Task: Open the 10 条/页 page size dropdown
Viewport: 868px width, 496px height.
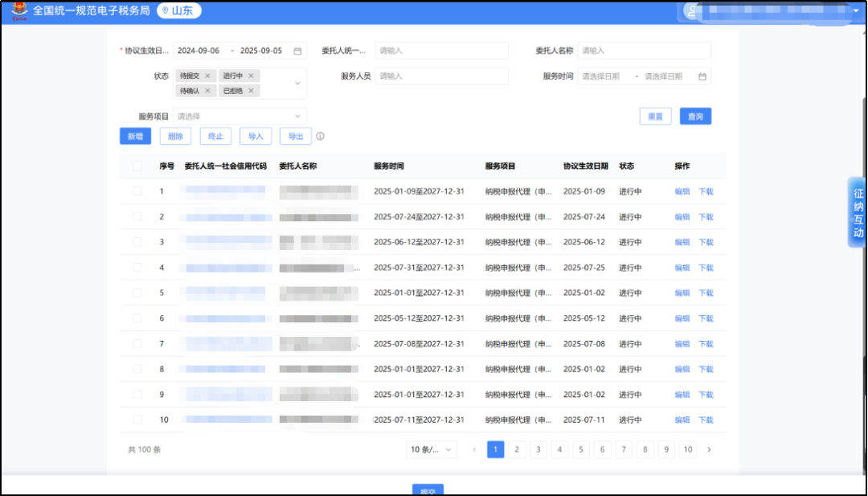Action: tap(432, 449)
